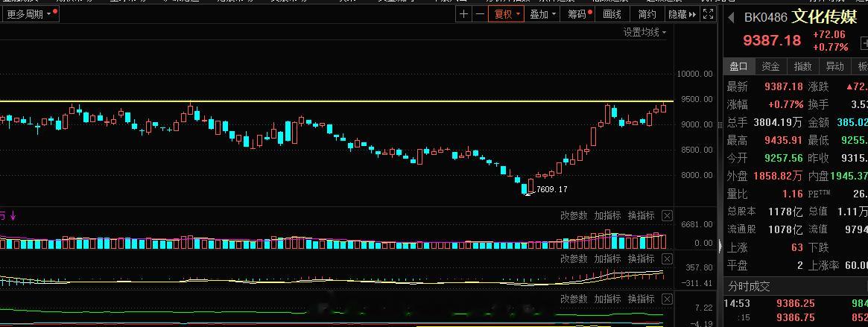Click 总手 value 3804.19万
868x327 pixels.
(x=779, y=122)
